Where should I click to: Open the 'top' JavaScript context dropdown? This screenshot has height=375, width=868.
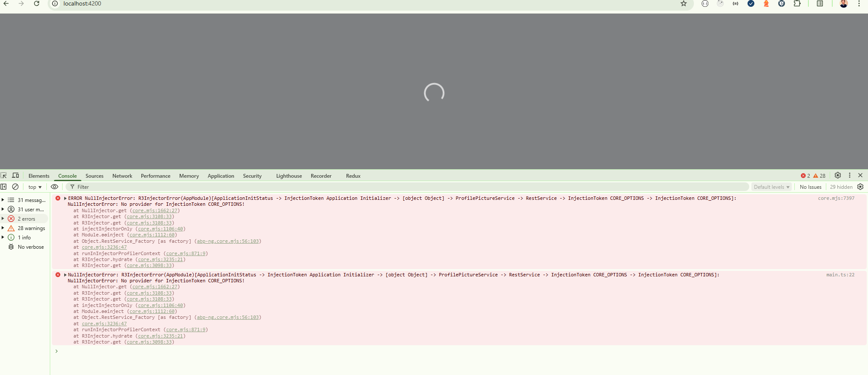click(35, 187)
